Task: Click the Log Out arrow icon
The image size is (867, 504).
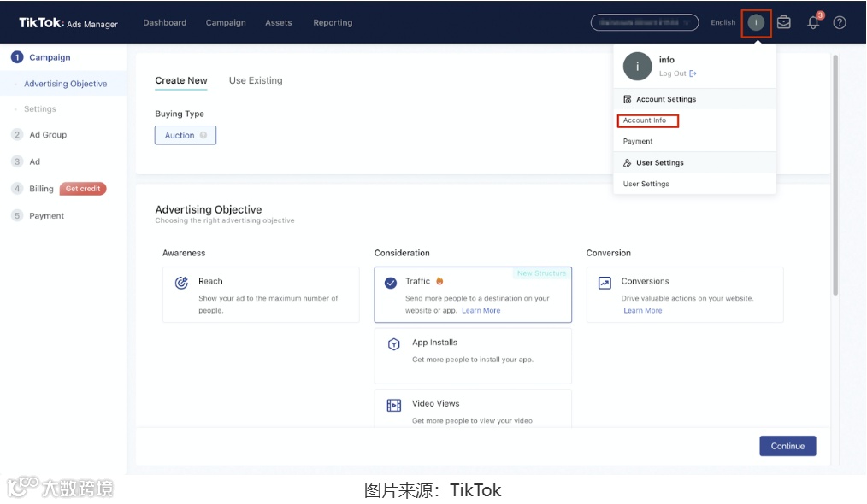Action: coord(693,73)
